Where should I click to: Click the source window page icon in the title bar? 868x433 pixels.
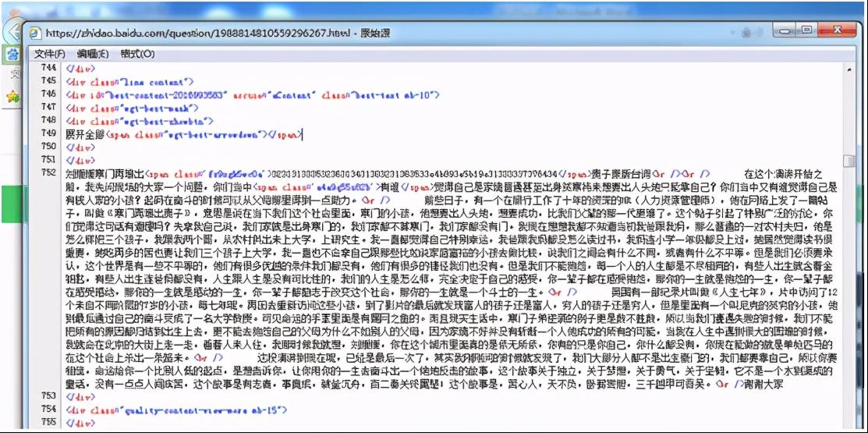click(35, 34)
